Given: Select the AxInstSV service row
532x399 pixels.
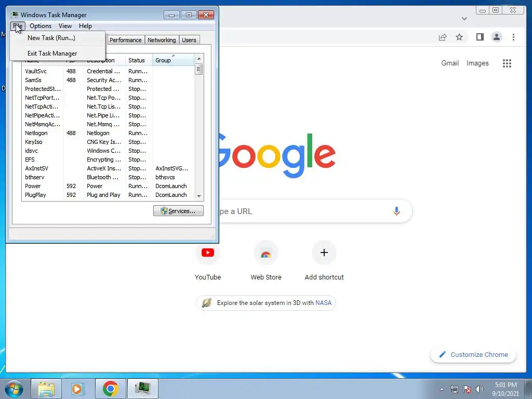Looking at the screenshot, I should (108, 168).
